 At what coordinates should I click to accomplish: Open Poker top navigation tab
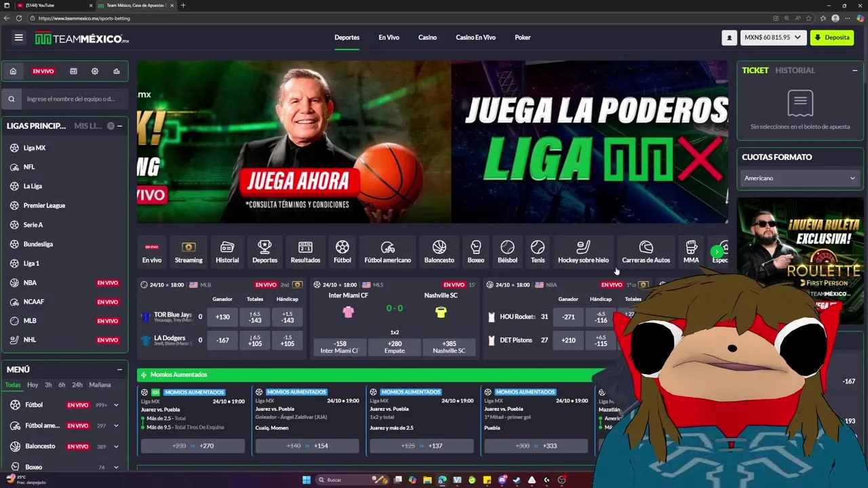tap(522, 38)
